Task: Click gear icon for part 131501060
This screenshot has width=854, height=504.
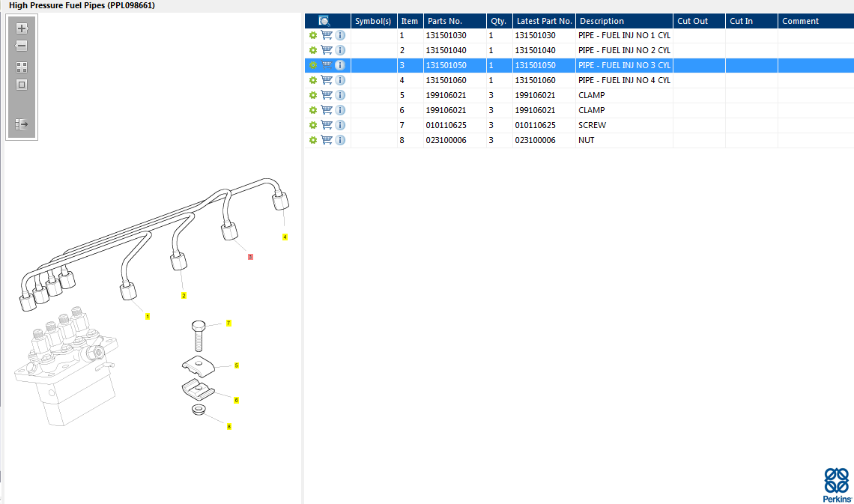Action: tap(313, 80)
